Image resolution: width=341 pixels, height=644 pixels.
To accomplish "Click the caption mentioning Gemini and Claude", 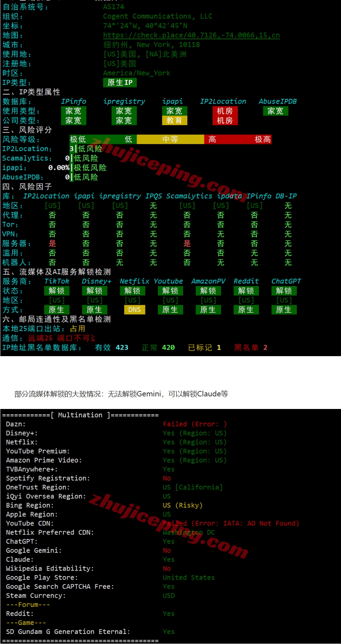I will (x=121, y=394).
